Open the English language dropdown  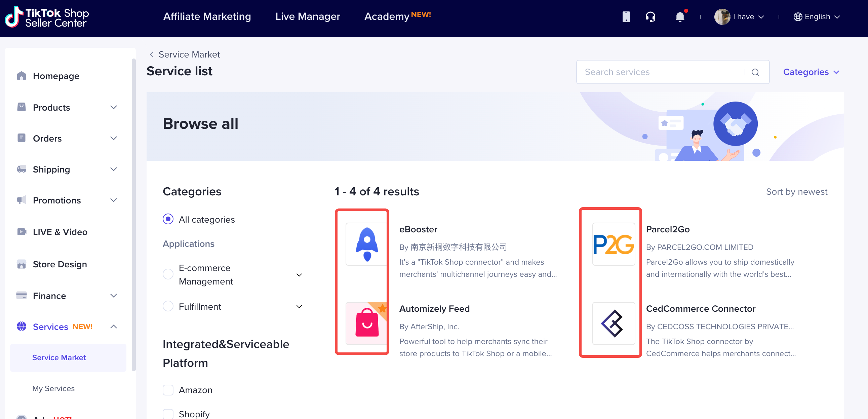817,16
